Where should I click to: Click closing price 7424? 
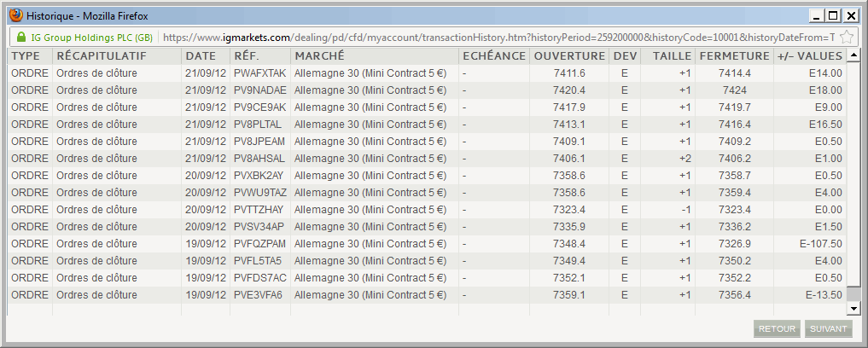[x=735, y=90]
